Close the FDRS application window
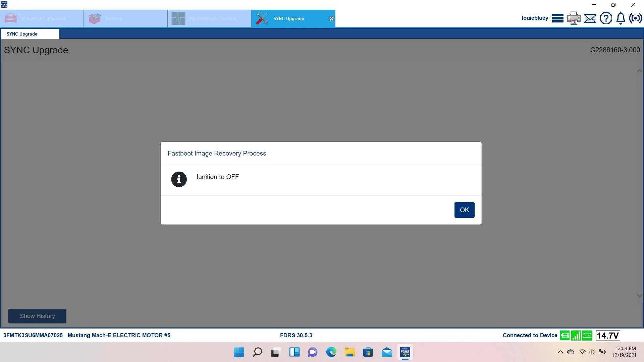The width and height of the screenshot is (644, 362). (x=633, y=5)
